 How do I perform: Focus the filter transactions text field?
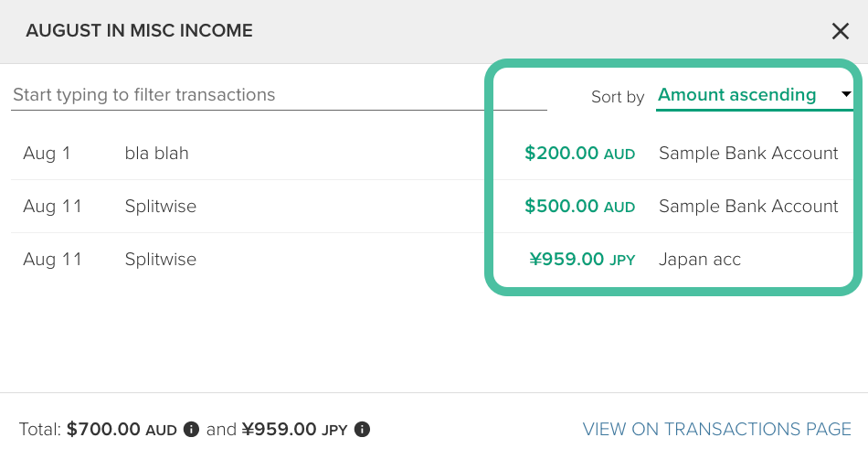(x=279, y=95)
